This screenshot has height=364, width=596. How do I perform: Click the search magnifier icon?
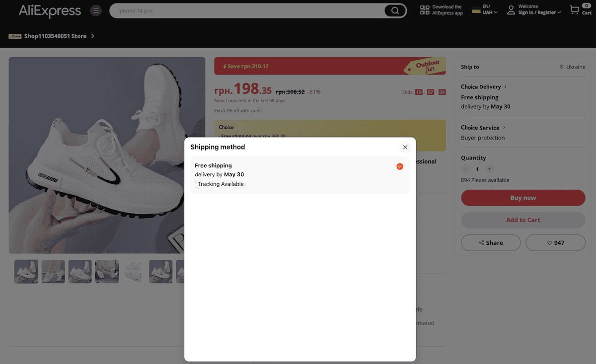394,10
